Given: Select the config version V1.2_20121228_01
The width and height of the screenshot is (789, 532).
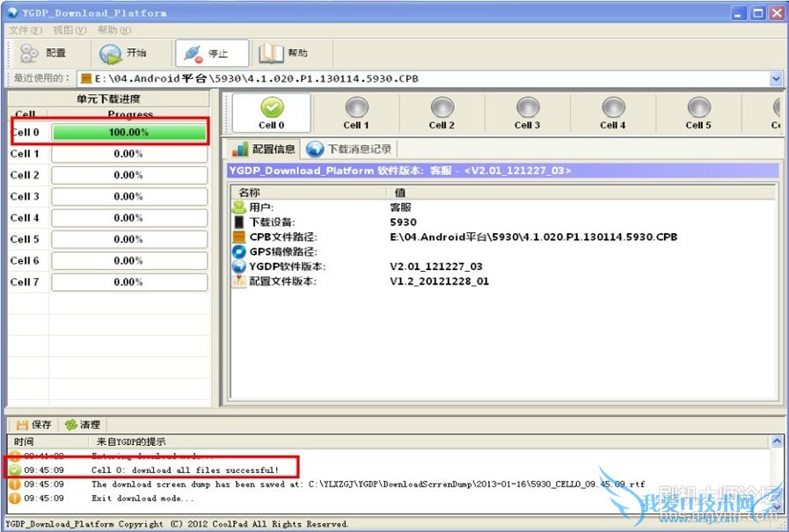Looking at the screenshot, I should pos(439,281).
